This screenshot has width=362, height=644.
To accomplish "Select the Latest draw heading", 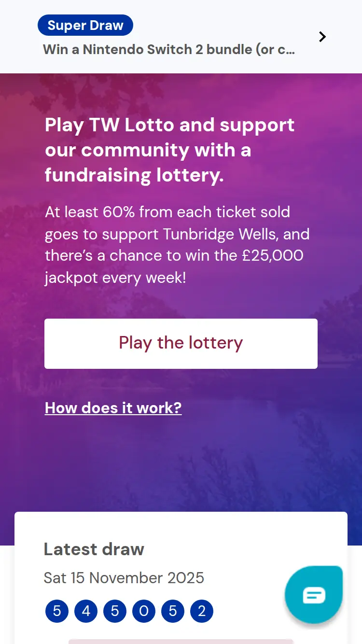I will [94, 549].
